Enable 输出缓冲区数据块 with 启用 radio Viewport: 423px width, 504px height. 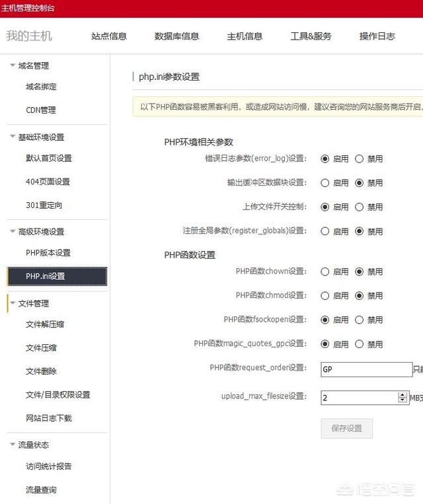click(325, 183)
